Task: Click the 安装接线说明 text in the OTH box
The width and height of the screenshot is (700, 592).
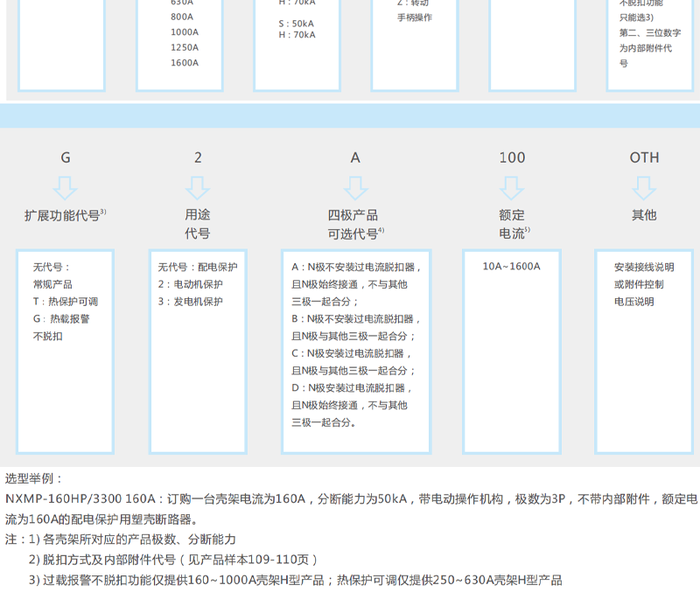Action: point(644,267)
